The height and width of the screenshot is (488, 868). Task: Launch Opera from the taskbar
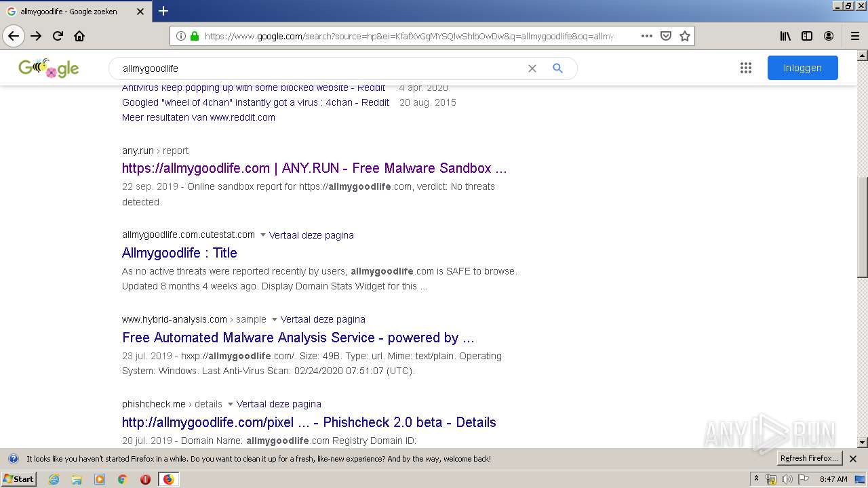pyautogui.click(x=145, y=479)
